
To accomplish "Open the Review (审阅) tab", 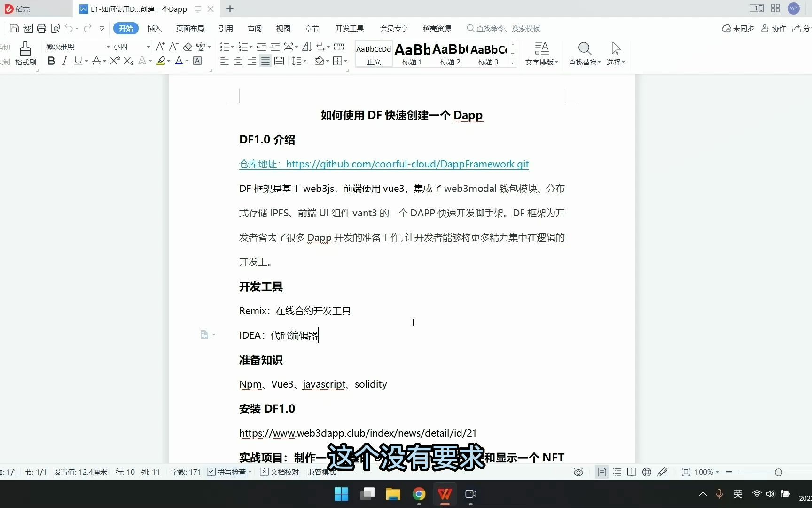I will click(255, 28).
